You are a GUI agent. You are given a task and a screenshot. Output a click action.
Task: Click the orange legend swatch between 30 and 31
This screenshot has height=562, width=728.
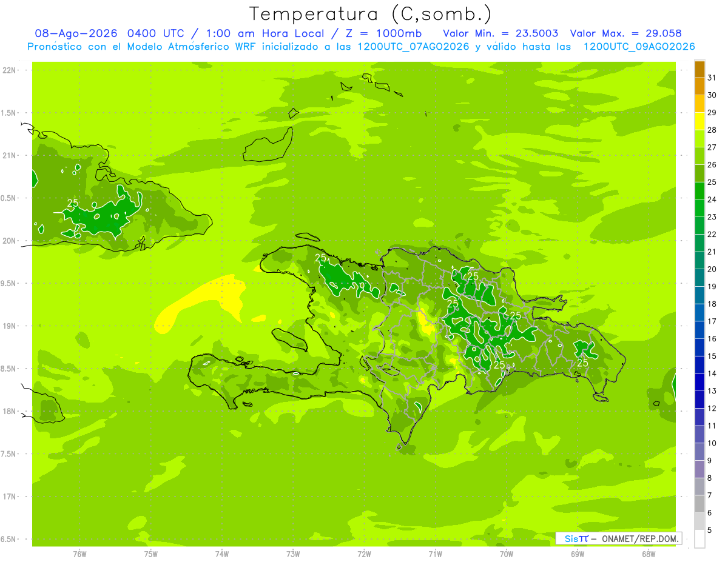(x=699, y=86)
